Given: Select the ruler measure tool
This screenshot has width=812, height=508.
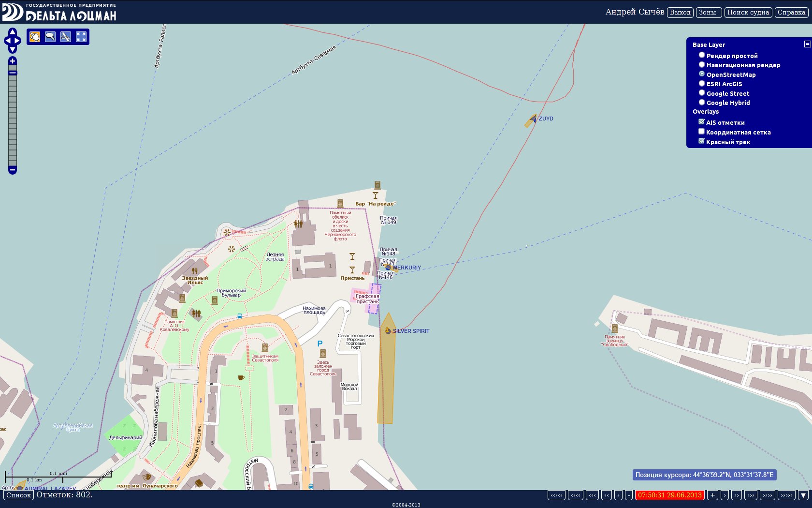Looking at the screenshot, I should [x=66, y=37].
